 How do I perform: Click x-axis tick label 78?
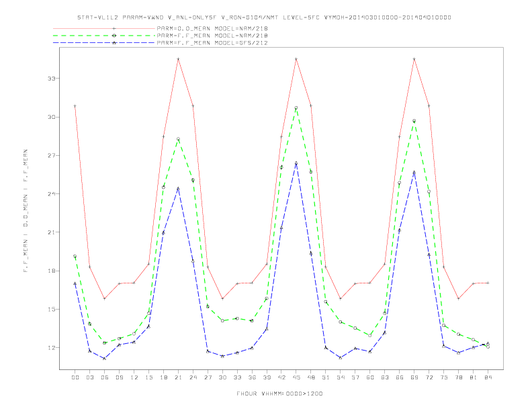pyautogui.click(x=458, y=377)
